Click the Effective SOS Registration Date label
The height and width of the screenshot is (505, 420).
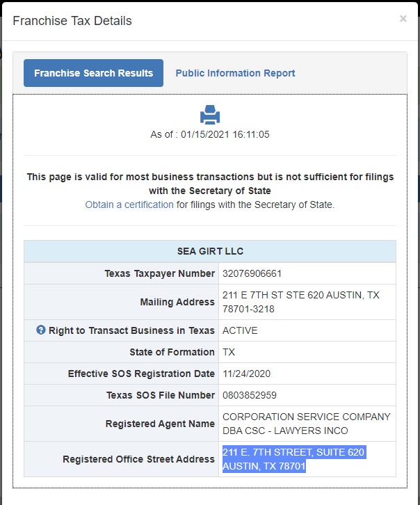point(141,374)
